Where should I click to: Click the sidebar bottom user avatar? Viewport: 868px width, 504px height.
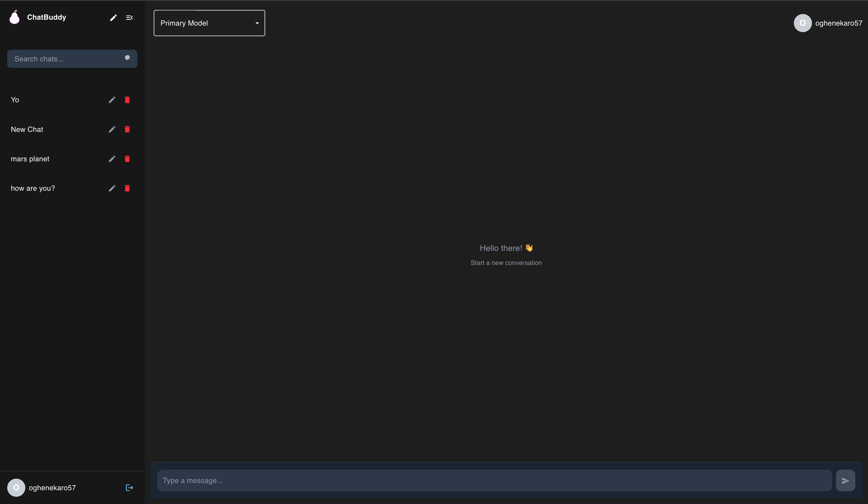pyautogui.click(x=16, y=487)
